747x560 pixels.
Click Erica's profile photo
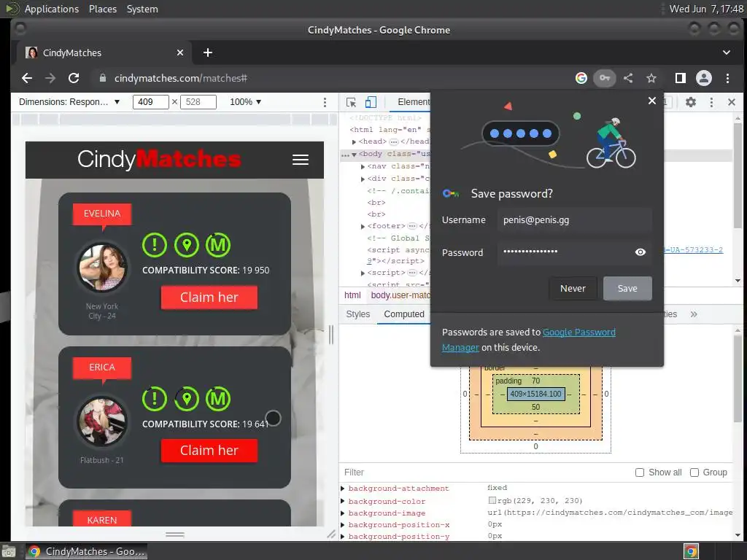(102, 421)
